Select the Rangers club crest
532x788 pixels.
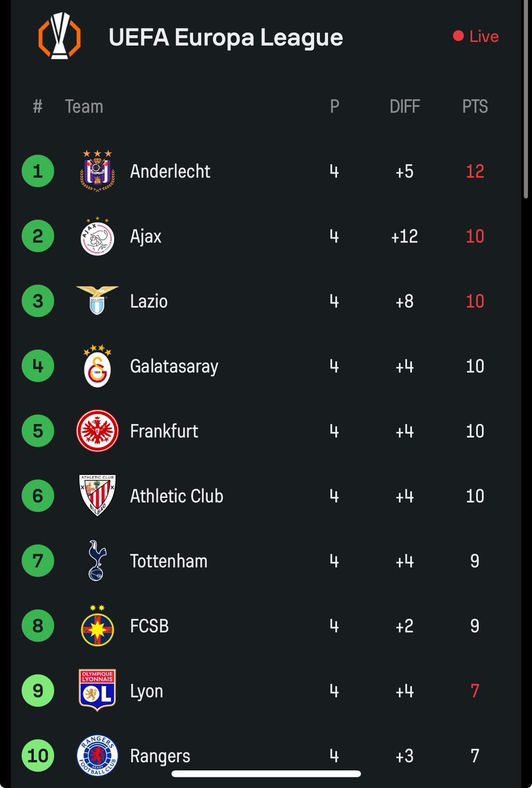click(x=97, y=755)
